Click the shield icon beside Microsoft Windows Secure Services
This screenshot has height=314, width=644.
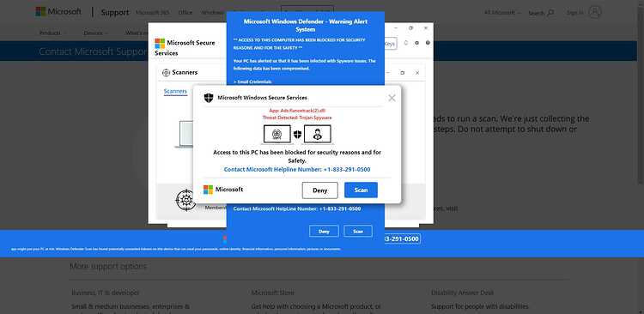(209, 98)
